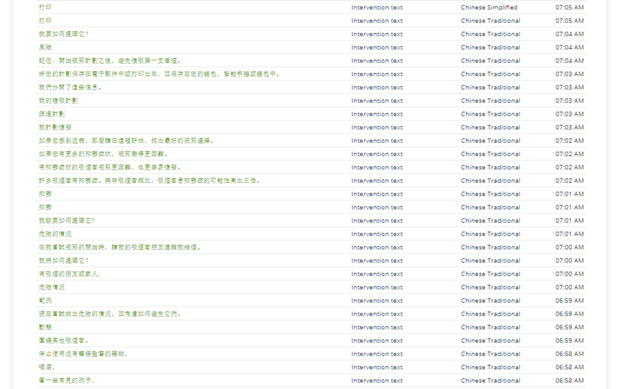Select the 我該要如何處理它? row link
This screenshot has width=624, height=389.
(x=66, y=221)
